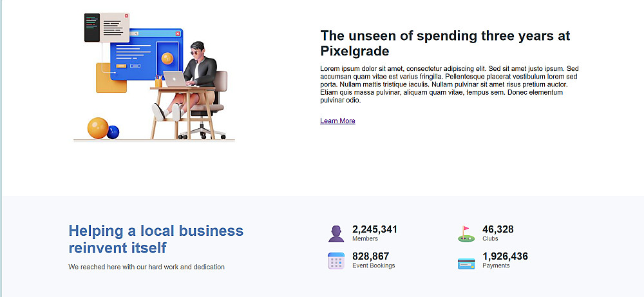Select the 46,328 Clubs count

pos(498,229)
